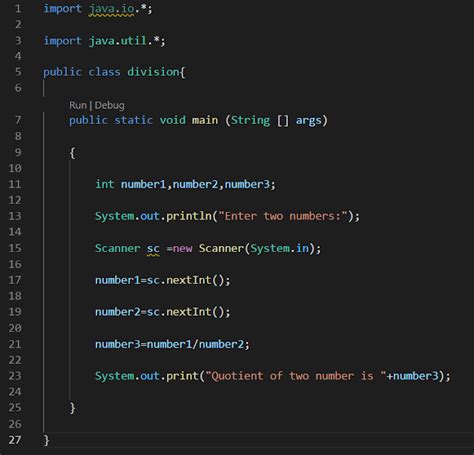The width and height of the screenshot is (474, 455).
Task: Click nextInt on the number2 assignment line
Action: [x=189, y=312]
